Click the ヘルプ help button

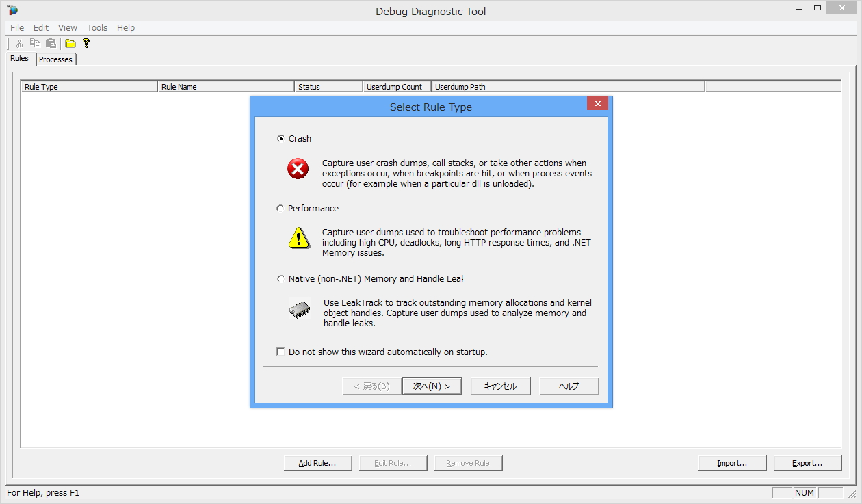click(x=569, y=386)
